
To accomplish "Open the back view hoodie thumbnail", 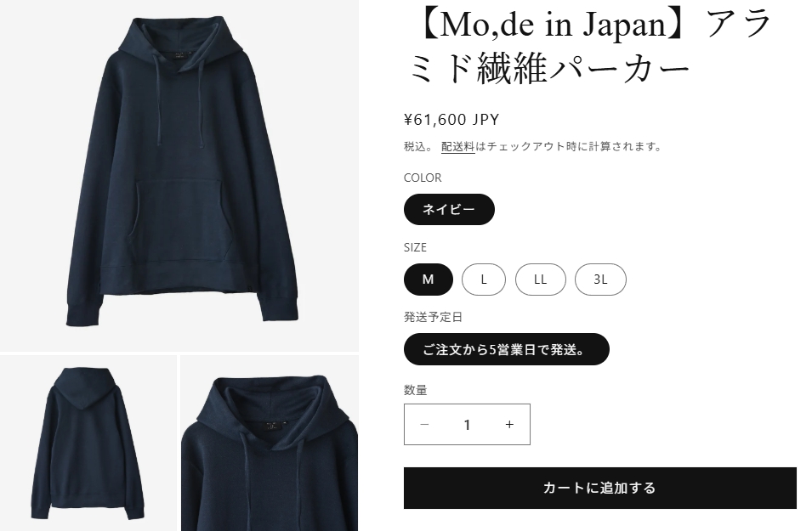I will click(x=88, y=443).
